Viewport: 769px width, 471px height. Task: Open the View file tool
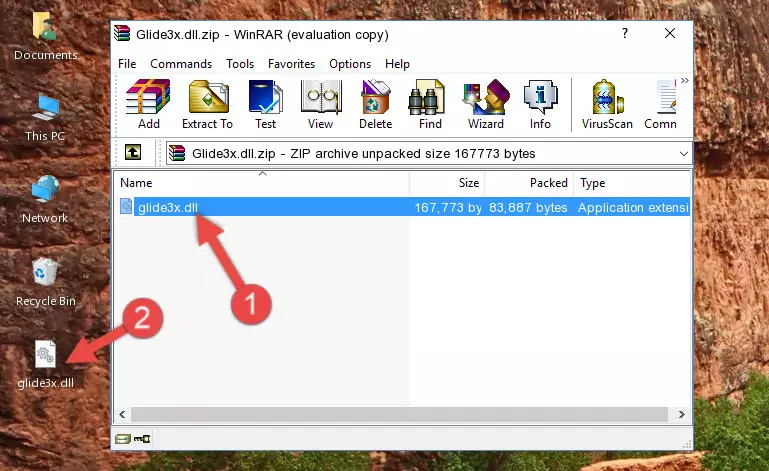[321, 104]
